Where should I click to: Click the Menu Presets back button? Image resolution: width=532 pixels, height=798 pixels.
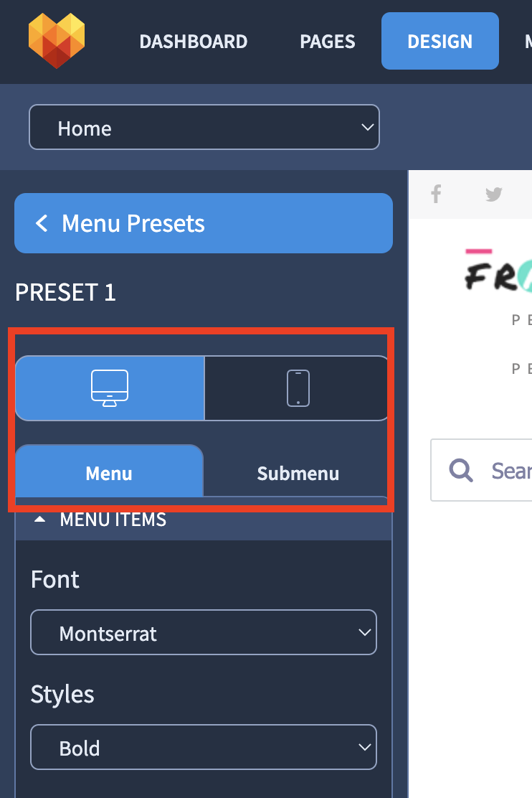[x=204, y=223]
